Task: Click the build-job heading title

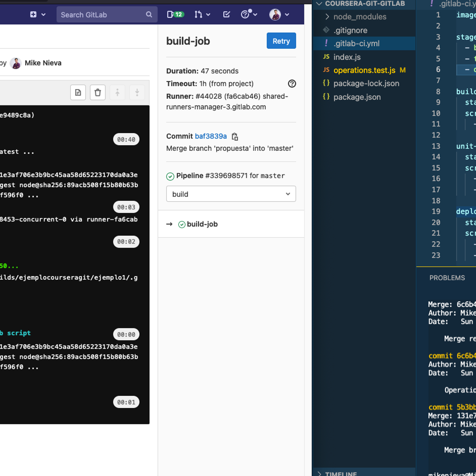Action: (x=188, y=41)
